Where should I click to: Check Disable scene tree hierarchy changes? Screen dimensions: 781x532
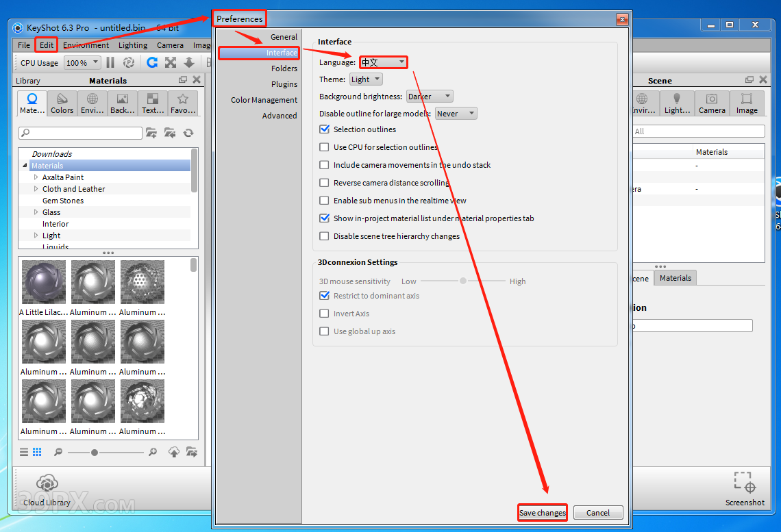[325, 236]
